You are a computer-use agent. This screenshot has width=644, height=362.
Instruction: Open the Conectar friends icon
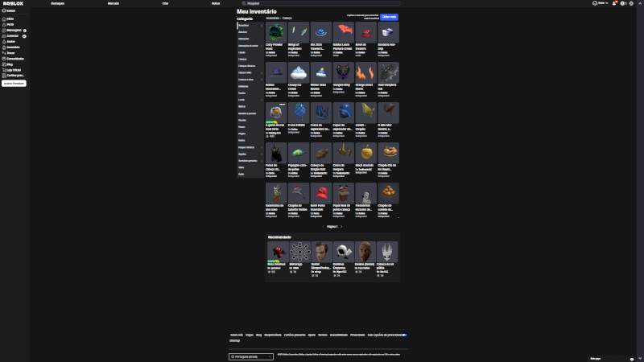4,36
